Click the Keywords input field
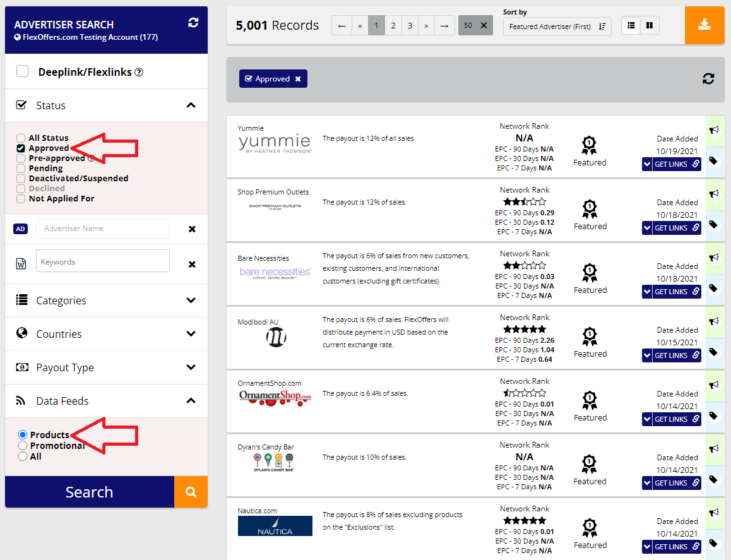 (103, 261)
